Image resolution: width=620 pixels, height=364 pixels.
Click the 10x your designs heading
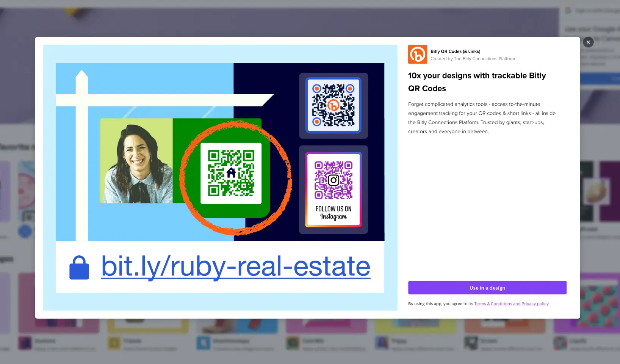[x=477, y=82]
